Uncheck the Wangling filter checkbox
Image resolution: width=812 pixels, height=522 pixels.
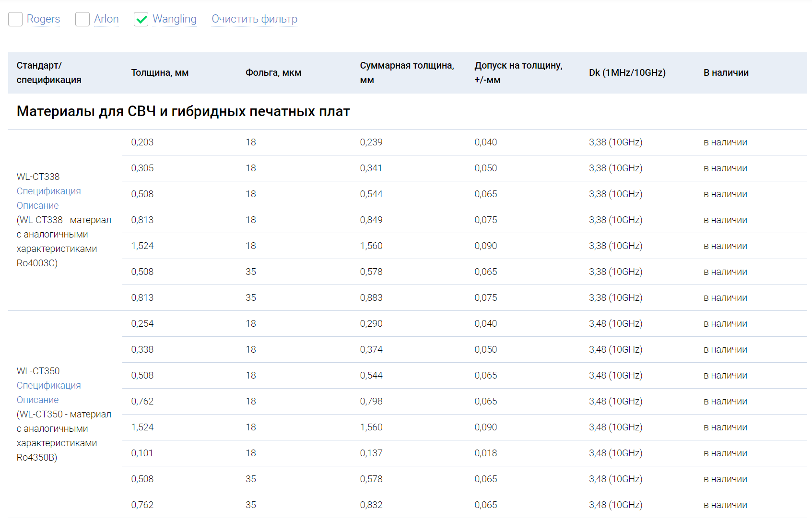point(141,19)
